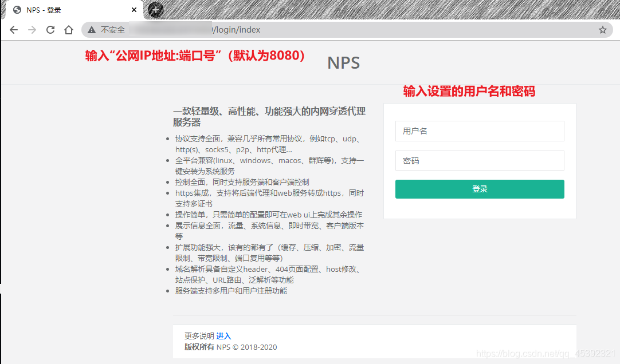Click the bullet 展示信息全面 text

tap(269, 231)
